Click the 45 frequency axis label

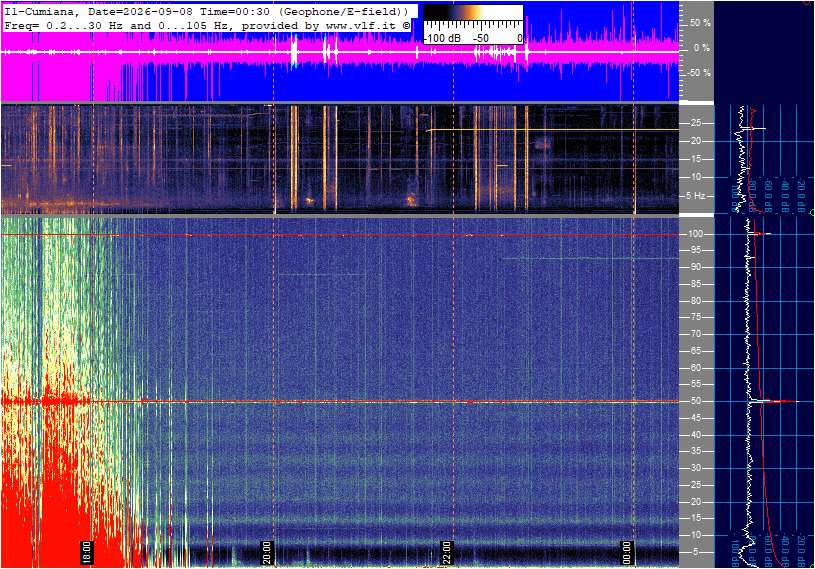[695, 418]
